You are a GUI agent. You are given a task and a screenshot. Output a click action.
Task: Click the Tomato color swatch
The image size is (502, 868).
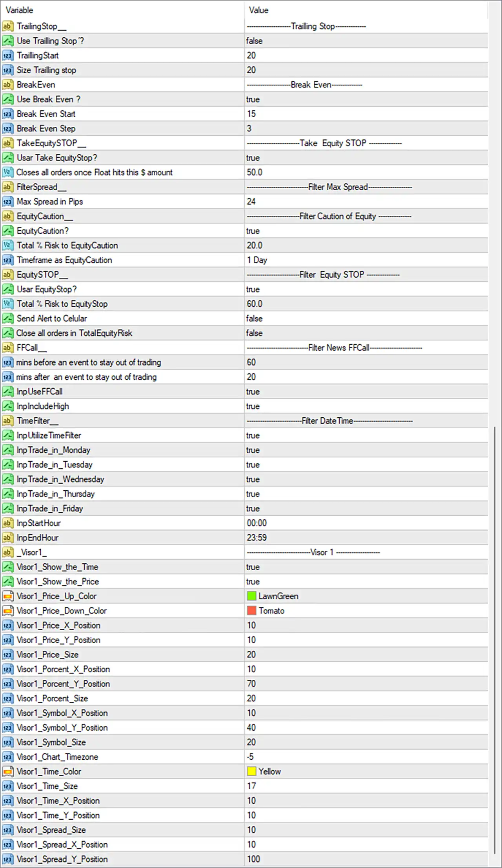click(251, 611)
